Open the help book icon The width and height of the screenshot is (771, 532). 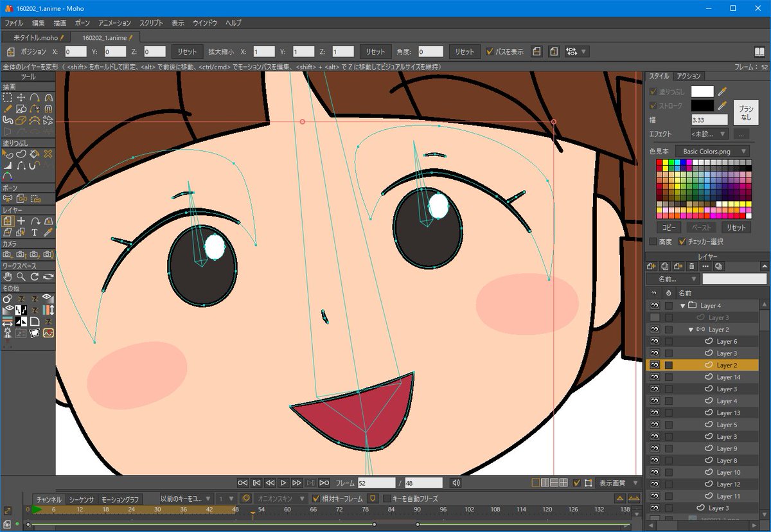tap(759, 51)
